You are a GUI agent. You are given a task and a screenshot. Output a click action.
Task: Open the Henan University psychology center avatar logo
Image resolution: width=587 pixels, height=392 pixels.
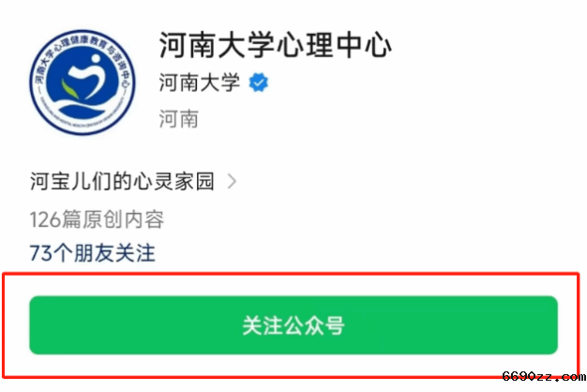click(x=83, y=83)
